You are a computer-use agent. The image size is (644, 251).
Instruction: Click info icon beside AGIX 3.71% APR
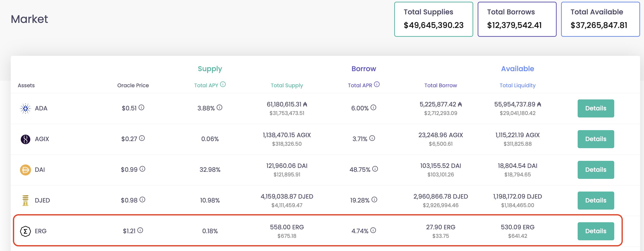click(372, 138)
